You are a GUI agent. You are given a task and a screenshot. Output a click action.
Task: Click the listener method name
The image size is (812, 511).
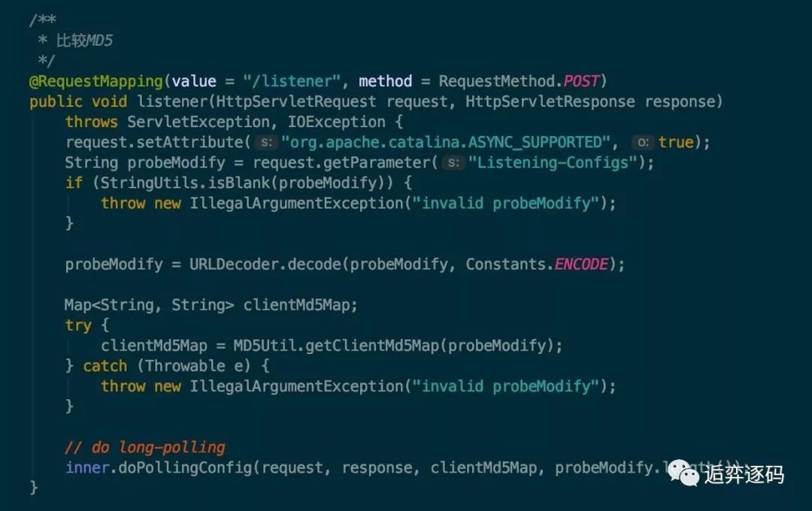click(x=172, y=101)
